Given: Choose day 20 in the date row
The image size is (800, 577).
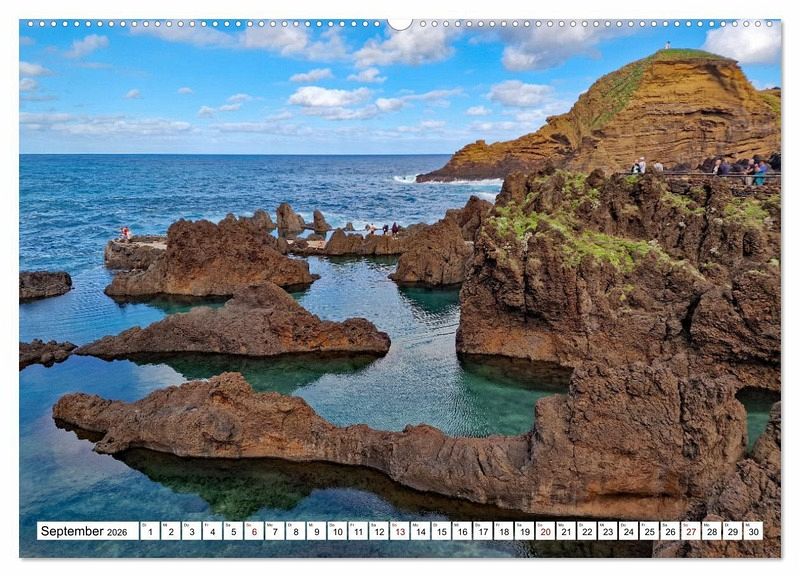Looking at the screenshot, I should (x=545, y=531).
